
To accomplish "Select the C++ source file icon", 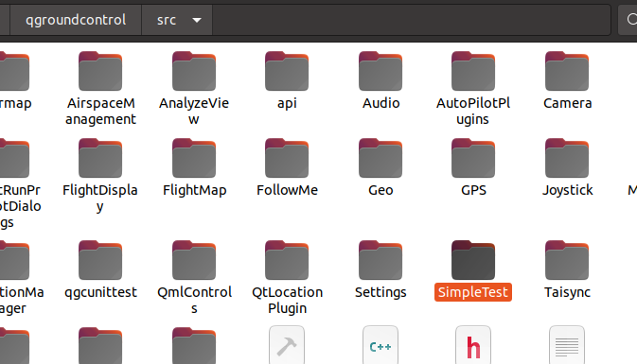I will coord(380,345).
